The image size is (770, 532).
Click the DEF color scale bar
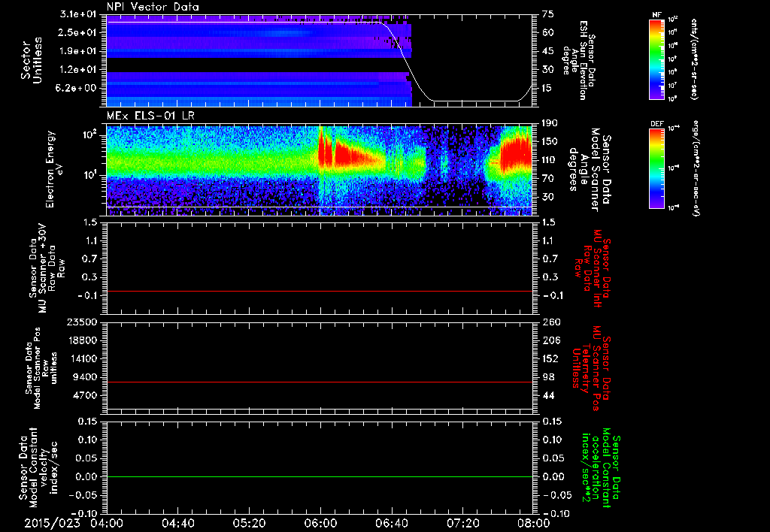[x=656, y=169]
